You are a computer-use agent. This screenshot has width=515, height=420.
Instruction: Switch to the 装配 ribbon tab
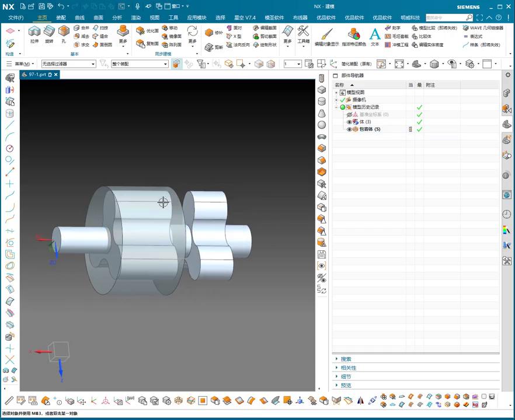[61, 17]
